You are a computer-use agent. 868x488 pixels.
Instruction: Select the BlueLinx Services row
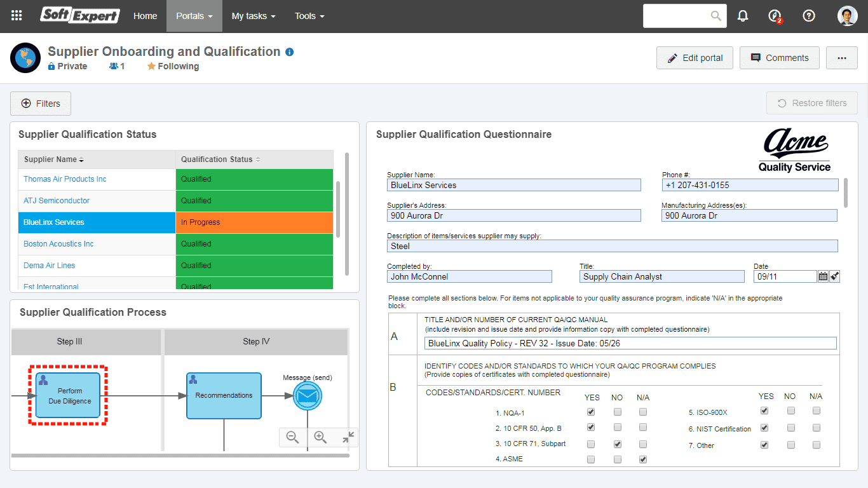pos(175,222)
